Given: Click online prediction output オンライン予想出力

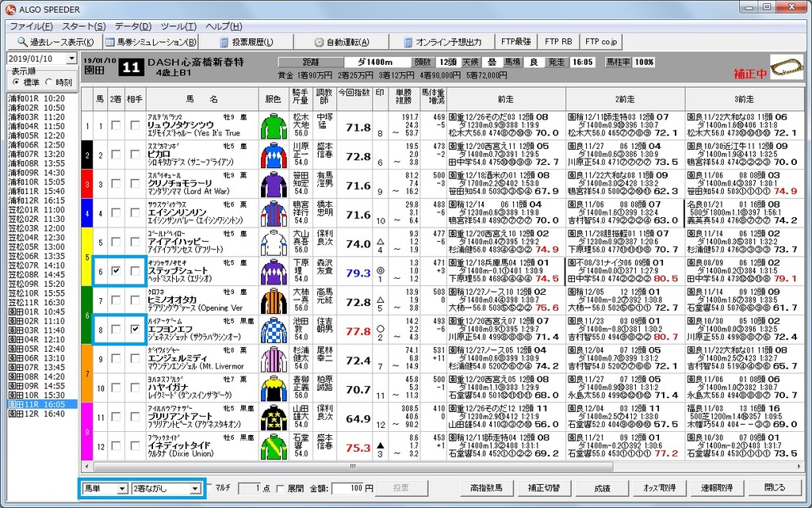Looking at the screenshot, I should (442, 42).
